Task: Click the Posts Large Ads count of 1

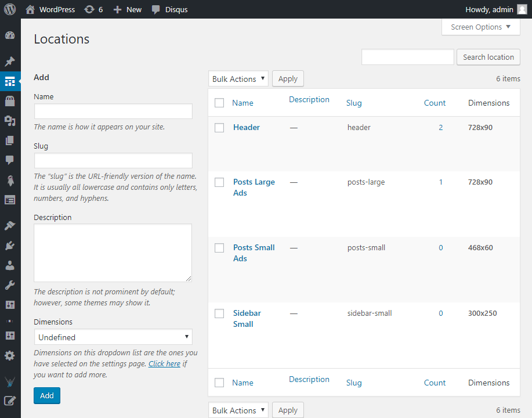Action: tap(441, 182)
